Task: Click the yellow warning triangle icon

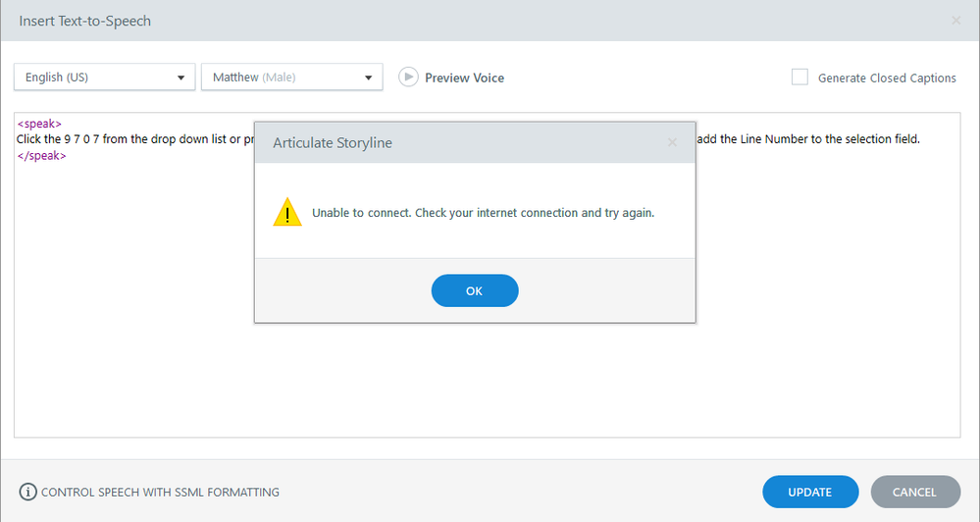Action: (x=287, y=213)
